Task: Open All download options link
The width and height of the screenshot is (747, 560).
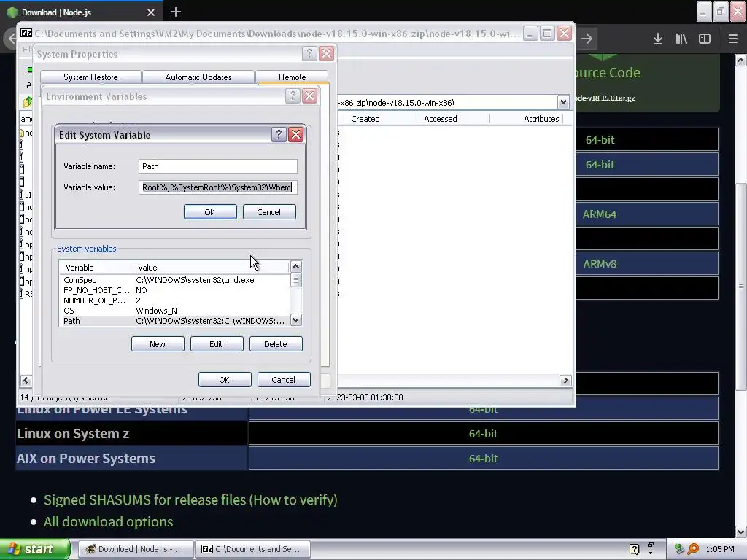Action: 108,522
